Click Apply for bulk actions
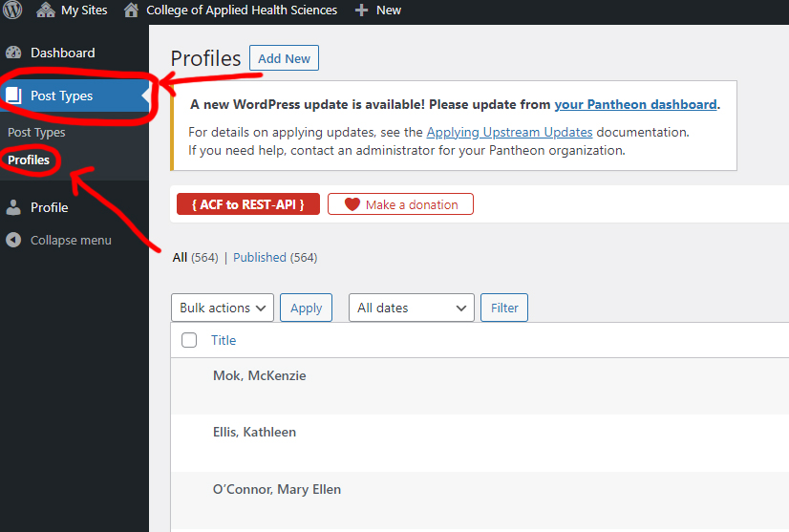Image resolution: width=789 pixels, height=532 pixels. click(306, 308)
